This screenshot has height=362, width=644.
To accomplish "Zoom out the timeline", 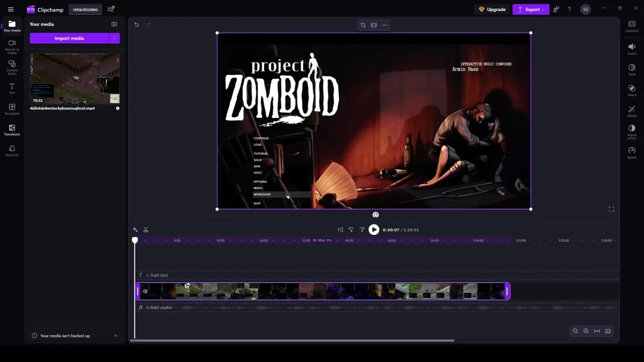I will (575, 331).
